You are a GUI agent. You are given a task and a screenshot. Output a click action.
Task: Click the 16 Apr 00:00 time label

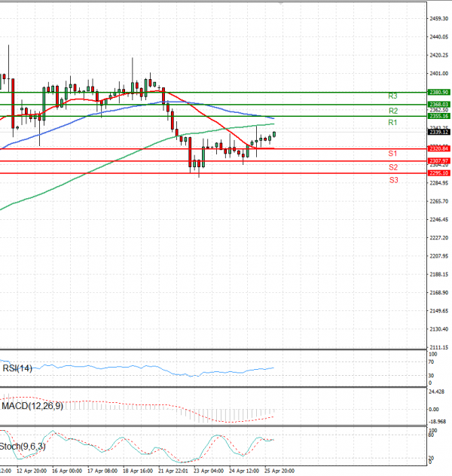(67, 471)
